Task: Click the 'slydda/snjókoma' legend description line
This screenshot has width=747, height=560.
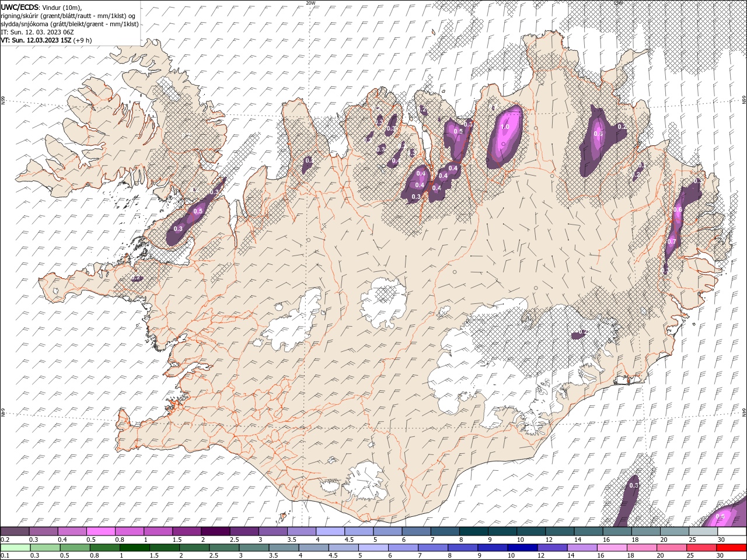Action: pyautogui.click(x=69, y=24)
